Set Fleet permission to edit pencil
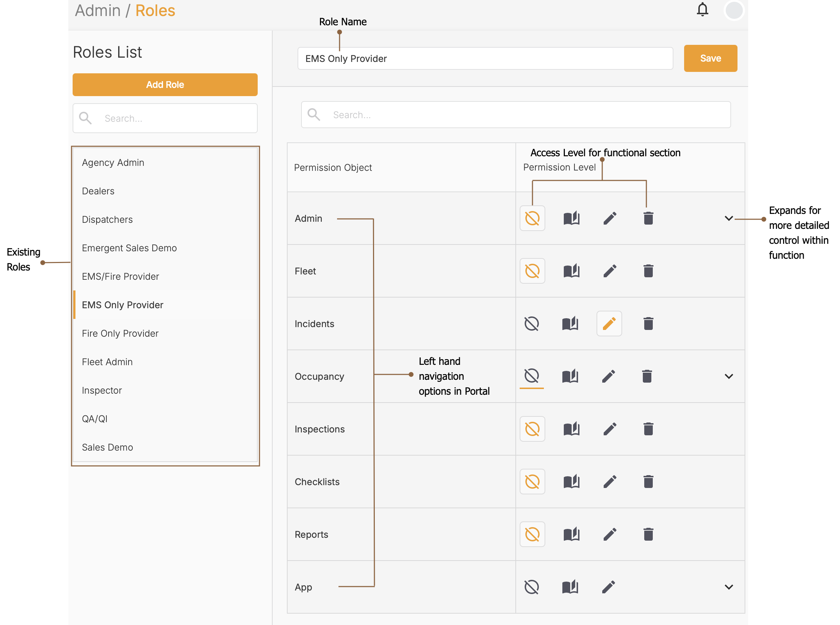Image resolution: width=840 pixels, height=625 pixels. 610,271
